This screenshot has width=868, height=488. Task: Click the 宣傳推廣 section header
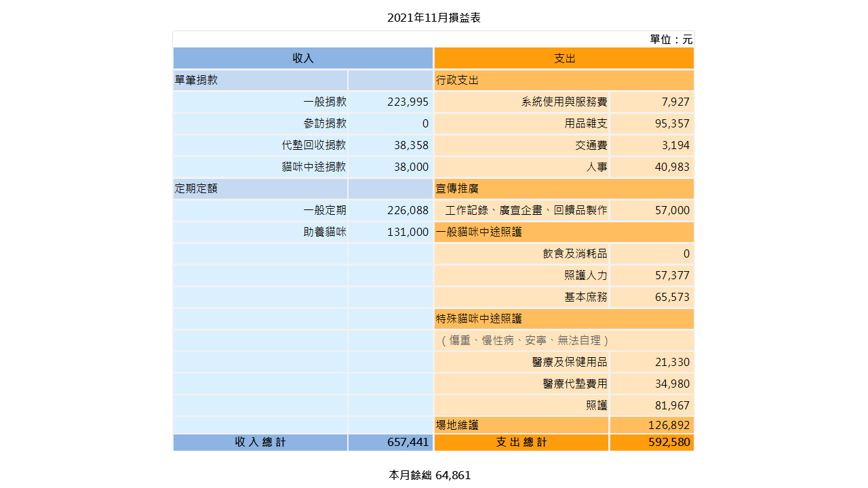click(x=564, y=188)
